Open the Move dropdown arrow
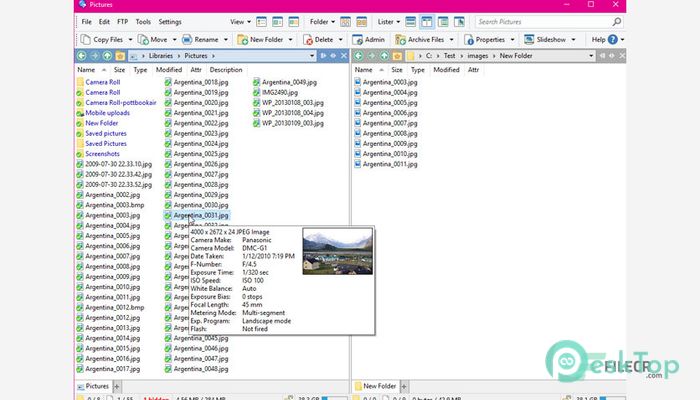 coord(175,39)
